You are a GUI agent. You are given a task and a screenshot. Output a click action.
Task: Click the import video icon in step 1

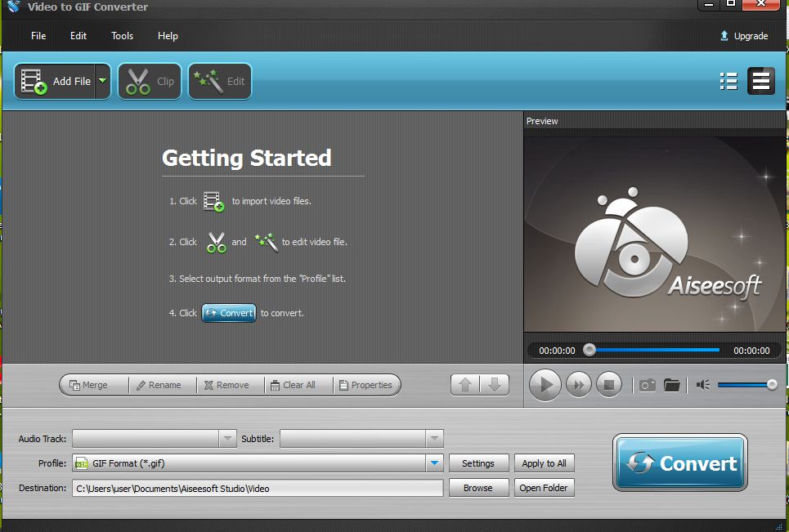coord(214,202)
